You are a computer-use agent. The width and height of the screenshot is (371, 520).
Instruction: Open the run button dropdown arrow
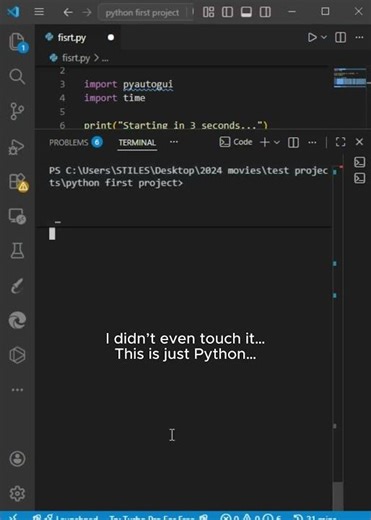click(x=324, y=37)
